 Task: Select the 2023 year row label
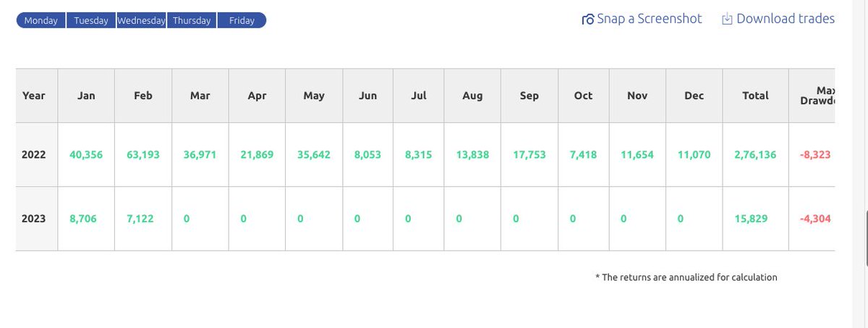click(x=34, y=219)
